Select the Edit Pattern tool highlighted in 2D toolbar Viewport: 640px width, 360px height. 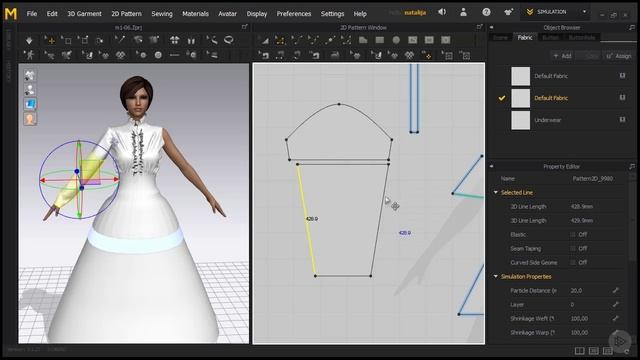[280, 40]
